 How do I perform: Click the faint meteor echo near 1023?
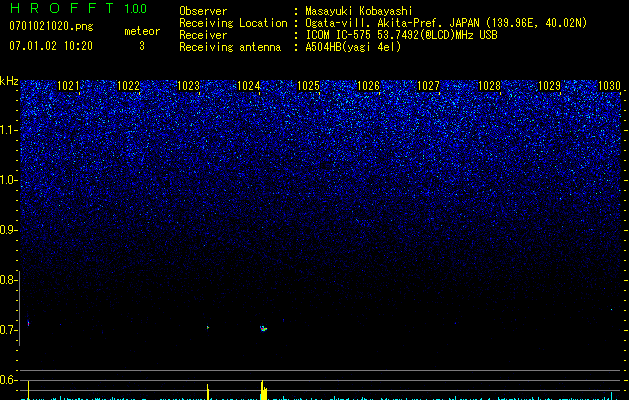pos(208,327)
